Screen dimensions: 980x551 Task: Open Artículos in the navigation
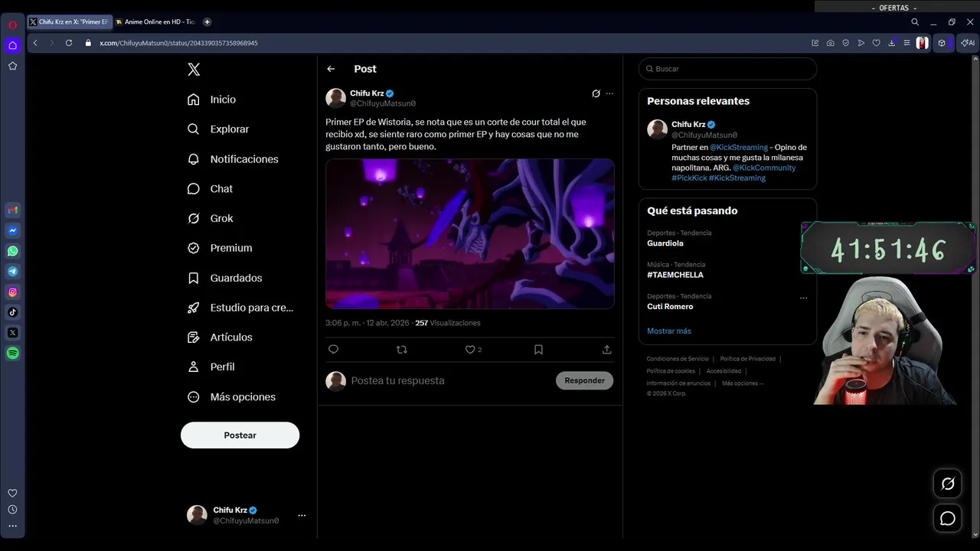coord(220,337)
